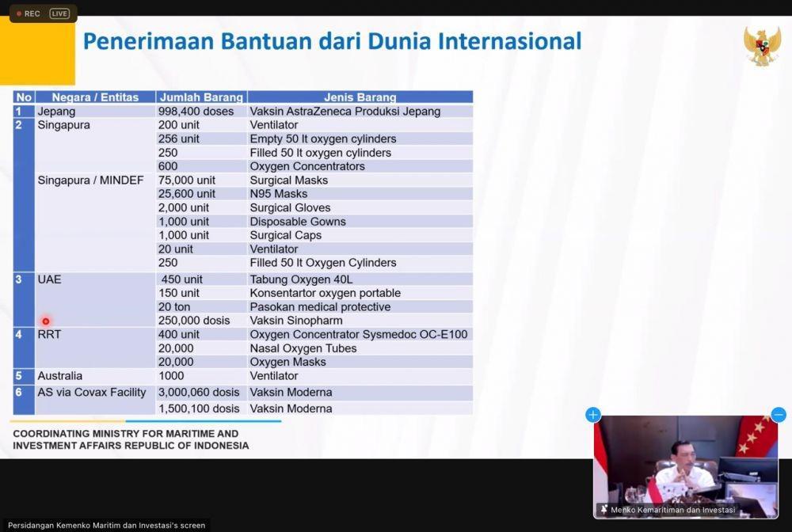
Task: Select the "Surgical Masks" cell
Action: coord(360,180)
